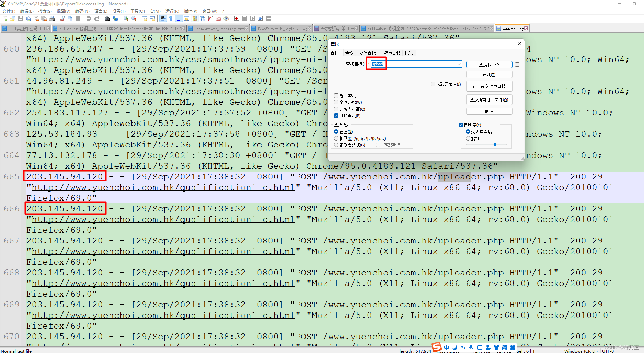Open the 2021美亚杯密码.txt document tab
Image resolution: width=644 pixels, height=353 pixels.
[x=26, y=29]
